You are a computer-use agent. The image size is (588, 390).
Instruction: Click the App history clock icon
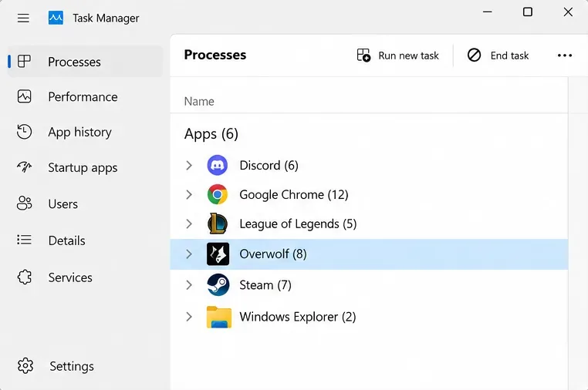[x=25, y=132]
